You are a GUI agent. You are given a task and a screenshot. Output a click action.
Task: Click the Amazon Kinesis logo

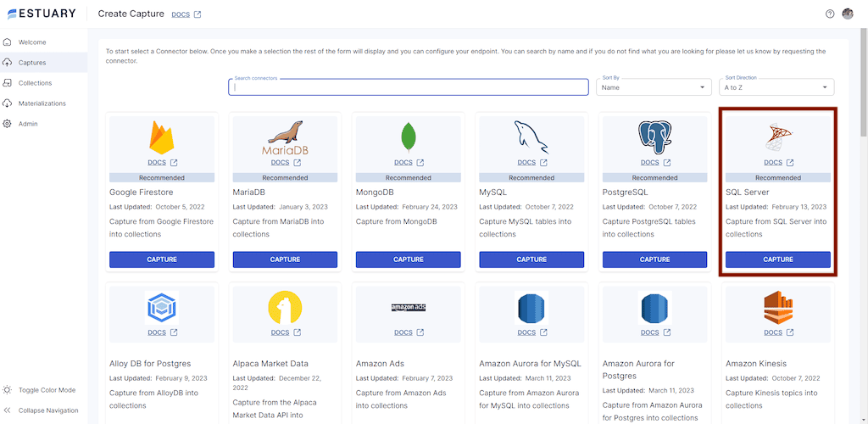click(x=778, y=307)
